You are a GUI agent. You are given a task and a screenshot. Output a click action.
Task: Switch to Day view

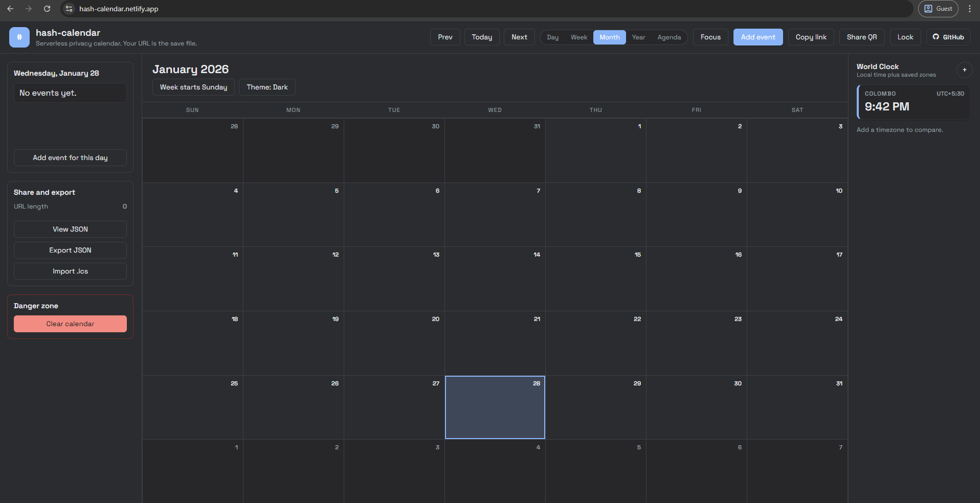(x=552, y=37)
